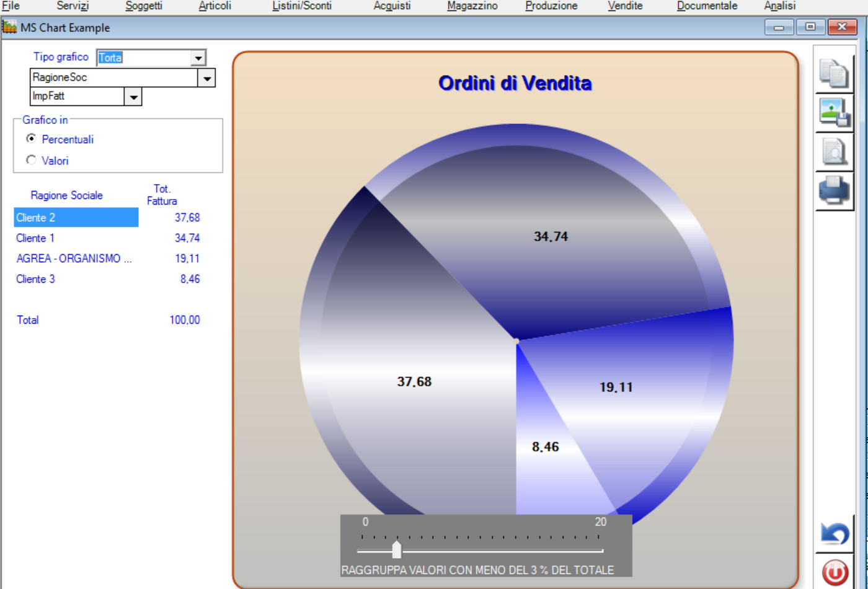Open the Analisi menu
This screenshot has width=868, height=589.
(779, 6)
